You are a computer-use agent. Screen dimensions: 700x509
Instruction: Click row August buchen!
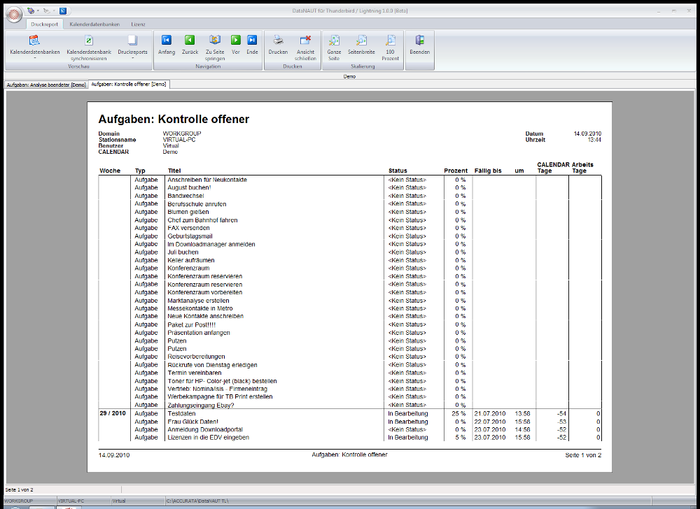[350, 188]
